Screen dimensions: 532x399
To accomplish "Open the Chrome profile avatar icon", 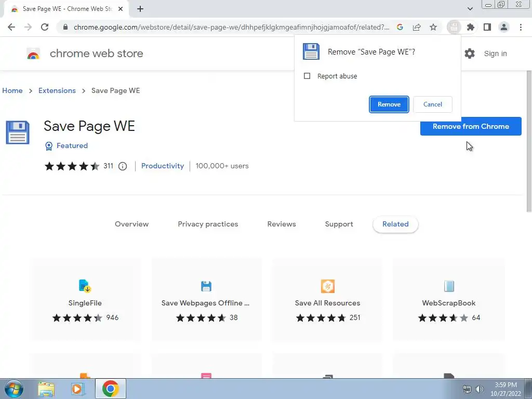I will click(x=504, y=27).
